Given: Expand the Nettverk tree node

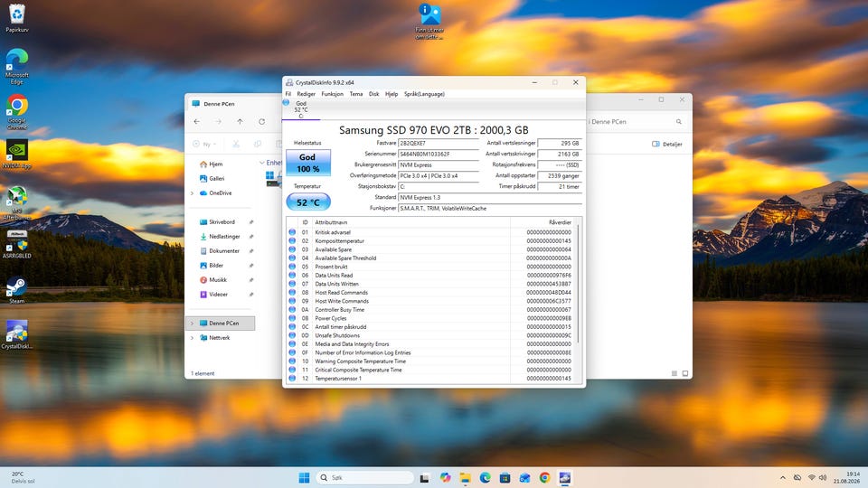Looking at the screenshot, I should coord(192,337).
